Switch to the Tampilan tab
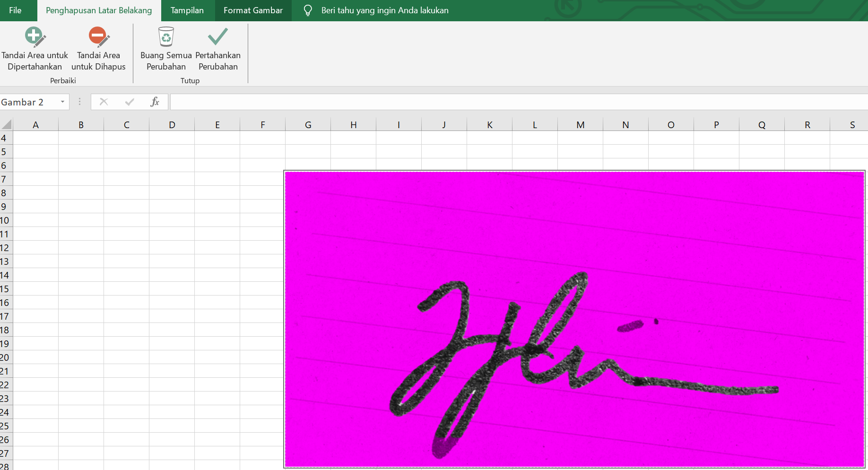The width and height of the screenshot is (868, 470). tap(187, 10)
